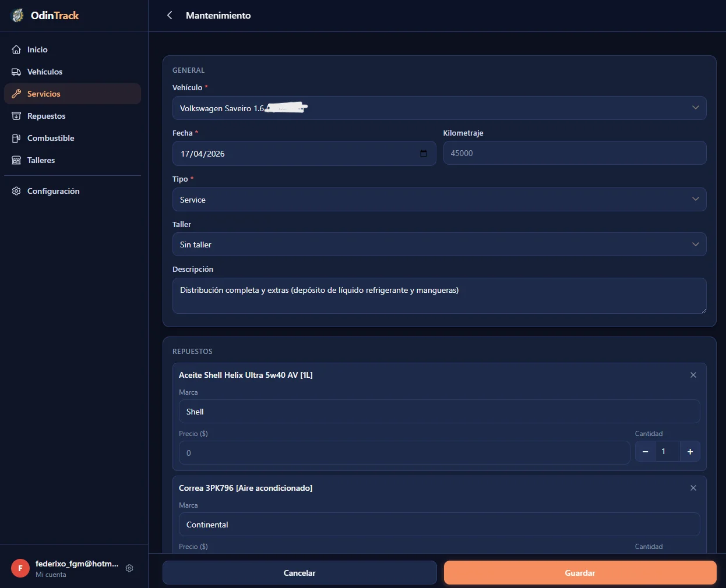This screenshot has width=726, height=588.
Task: Expand the Vehículo dropdown
Action: point(439,108)
